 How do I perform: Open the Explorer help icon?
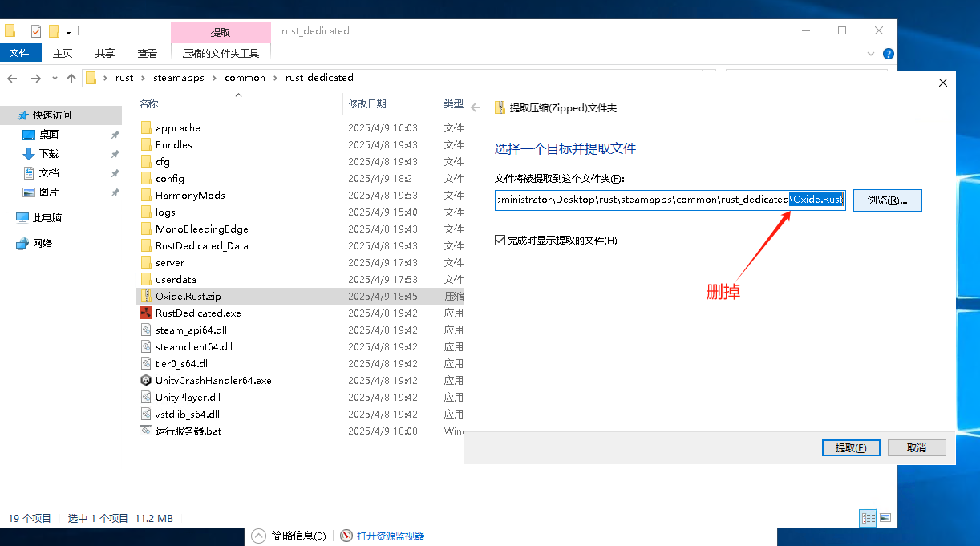click(889, 54)
